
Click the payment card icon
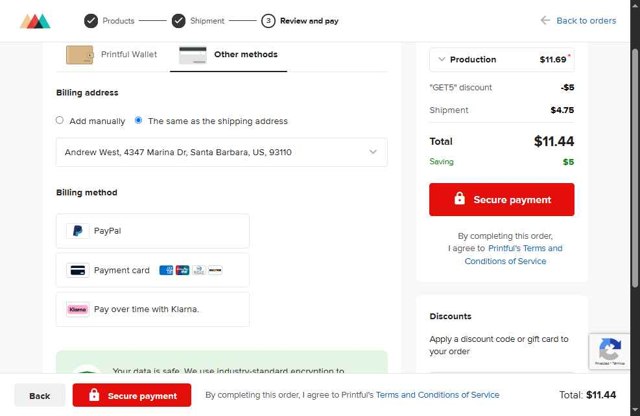pyautogui.click(x=77, y=270)
